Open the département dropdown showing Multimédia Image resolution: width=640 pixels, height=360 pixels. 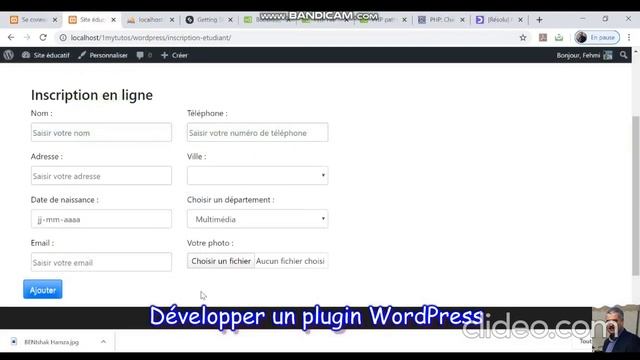pyautogui.click(x=258, y=219)
